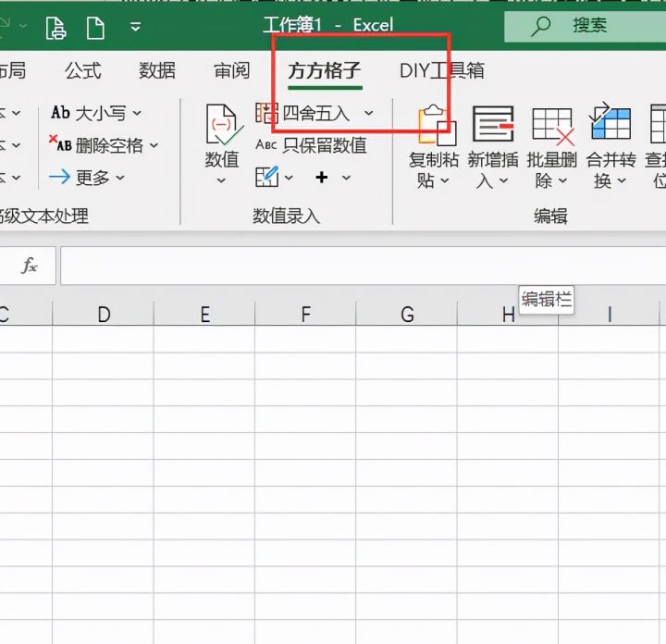Click the print preview icon in title bar

point(56,28)
